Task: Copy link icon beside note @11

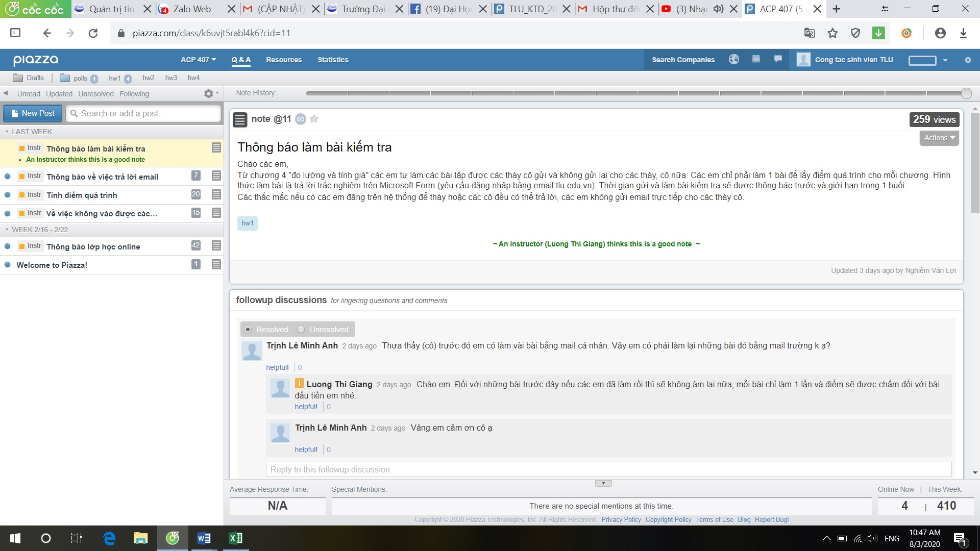Action: (301, 119)
